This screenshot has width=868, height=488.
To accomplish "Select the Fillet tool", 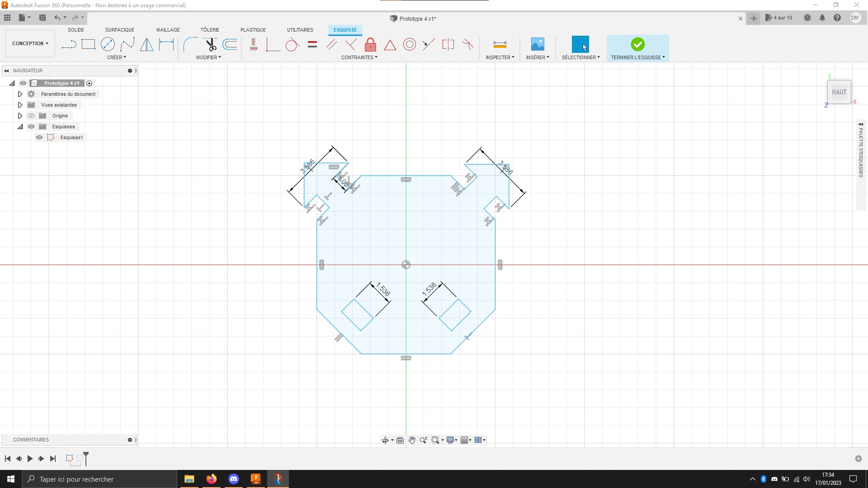I will coord(190,44).
